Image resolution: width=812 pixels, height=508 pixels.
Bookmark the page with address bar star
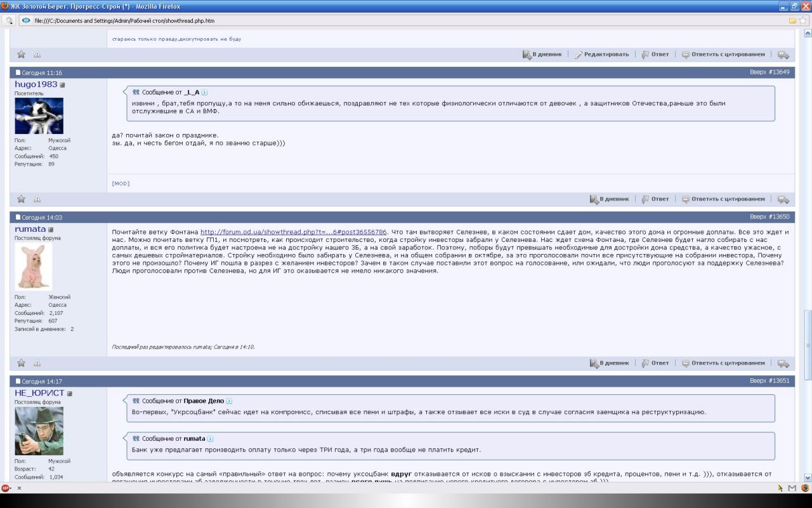click(802, 20)
